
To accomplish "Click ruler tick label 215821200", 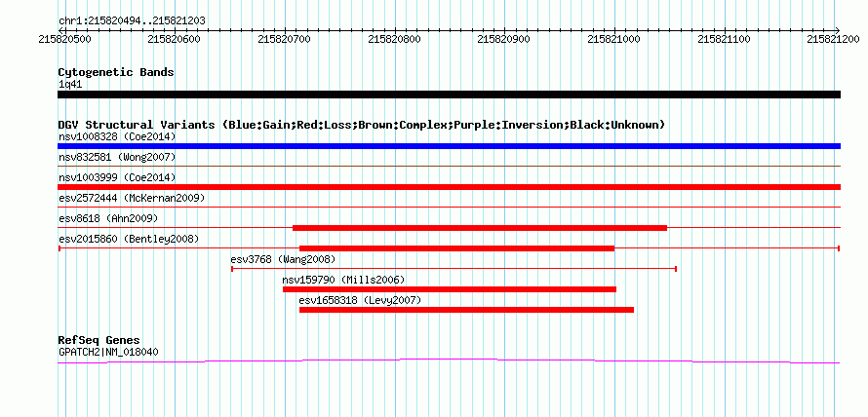I will (834, 39).
